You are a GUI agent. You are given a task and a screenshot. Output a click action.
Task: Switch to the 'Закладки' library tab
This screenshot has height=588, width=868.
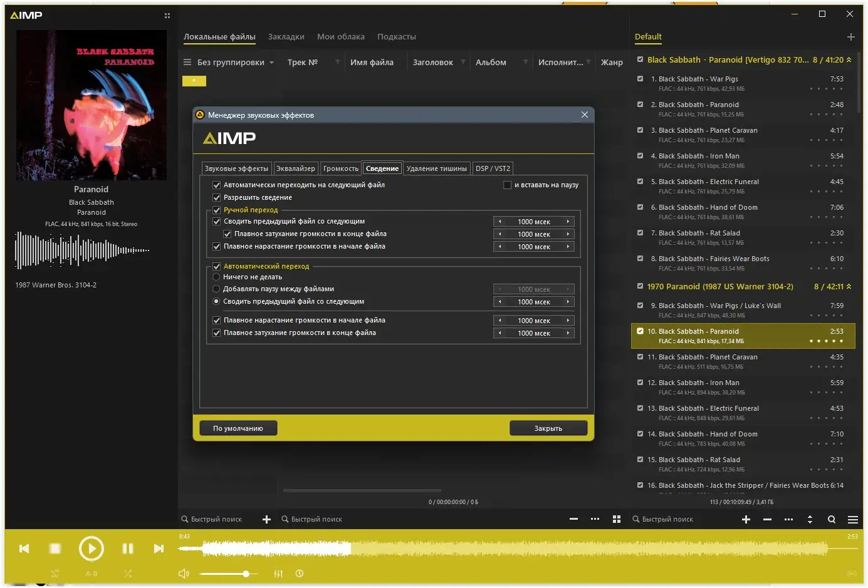286,37
